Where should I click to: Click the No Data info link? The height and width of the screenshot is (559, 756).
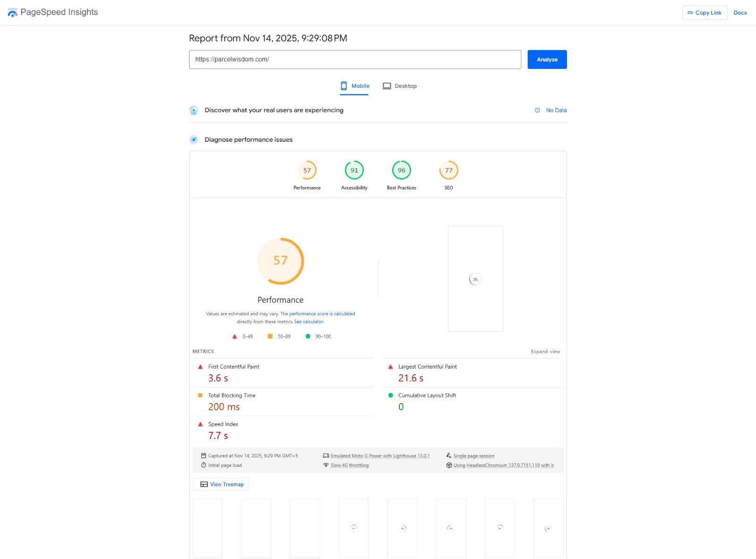point(550,111)
